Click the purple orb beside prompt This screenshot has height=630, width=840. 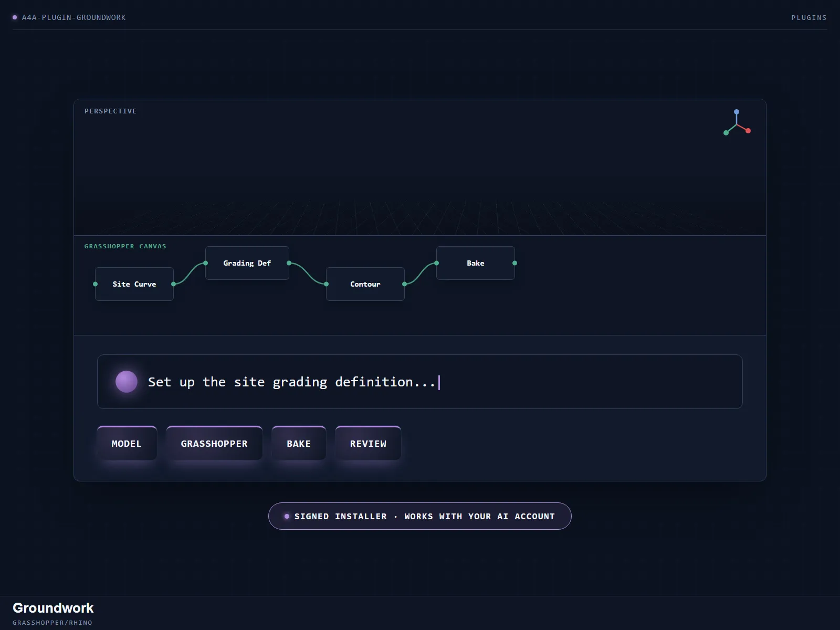click(x=127, y=382)
